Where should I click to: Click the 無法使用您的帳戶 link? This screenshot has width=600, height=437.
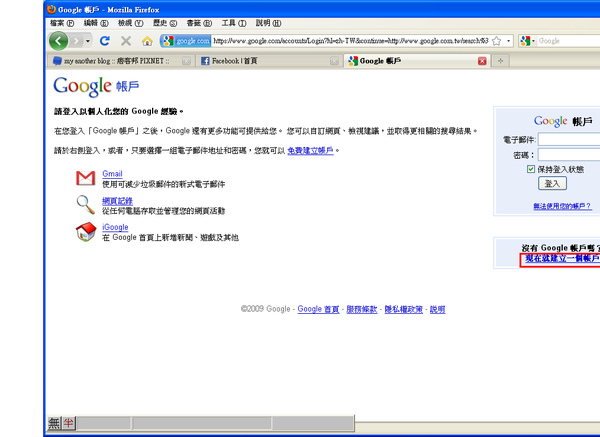tap(562, 206)
